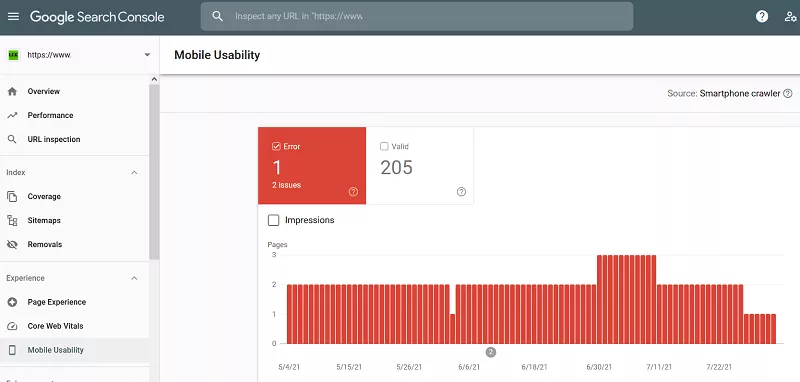Uncheck the Error checkbox
The image size is (800, 382).
(277, 146)
